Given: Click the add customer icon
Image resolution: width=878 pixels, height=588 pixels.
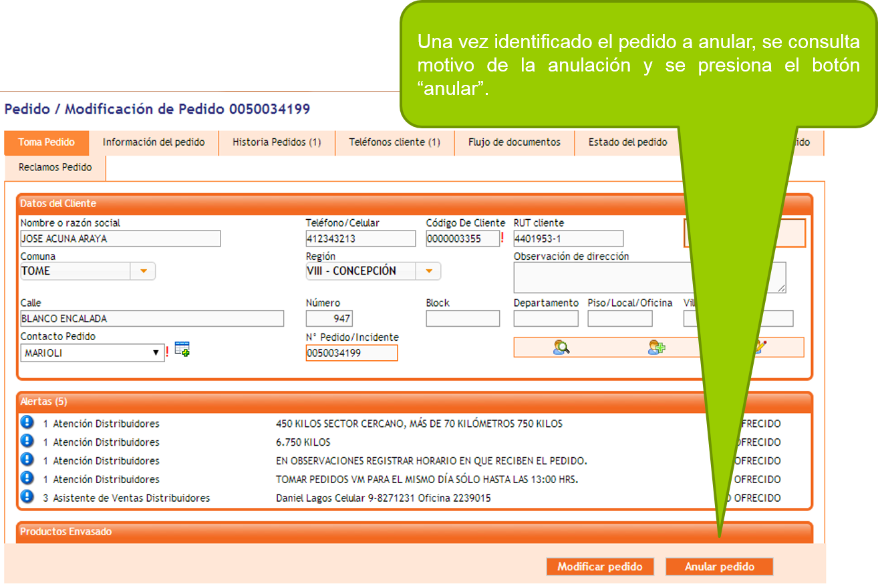Looking at the screenshot, I should [x=656, y=347].
